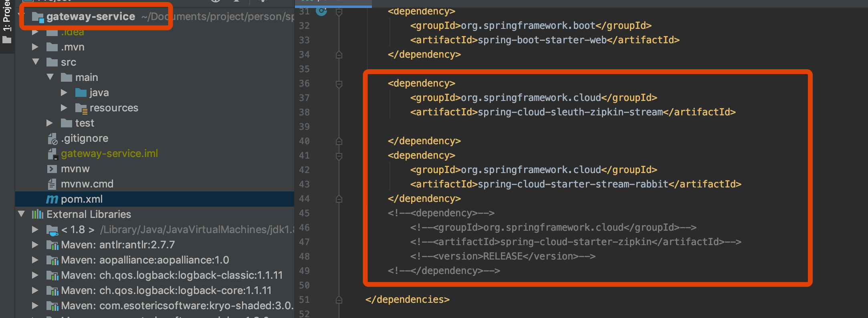Expand the .mvn folder arrow

click(35, 47)
